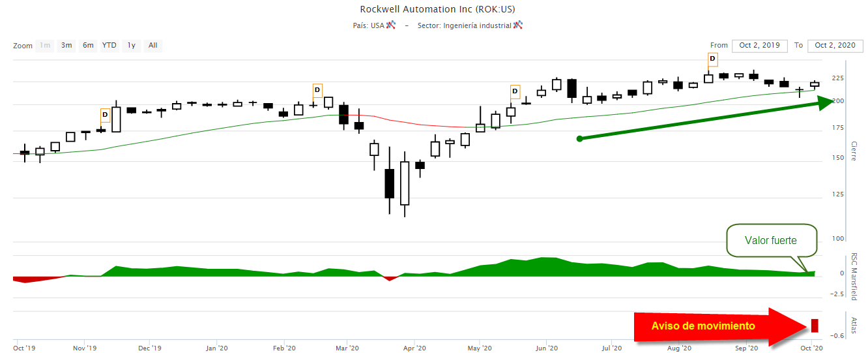868x353 pixels.
Task: Select the D flag marker near Feb '20
Action: (317, 90)
